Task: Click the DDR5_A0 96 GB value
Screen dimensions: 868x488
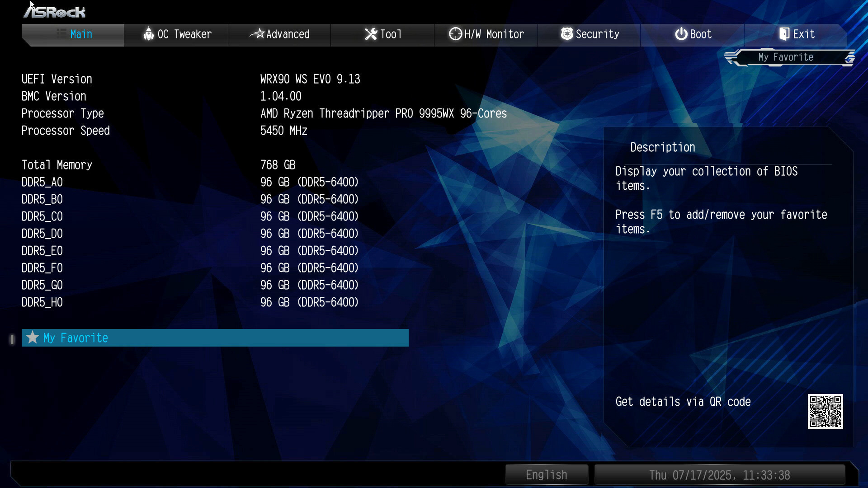Action: (x=310, y=182)
